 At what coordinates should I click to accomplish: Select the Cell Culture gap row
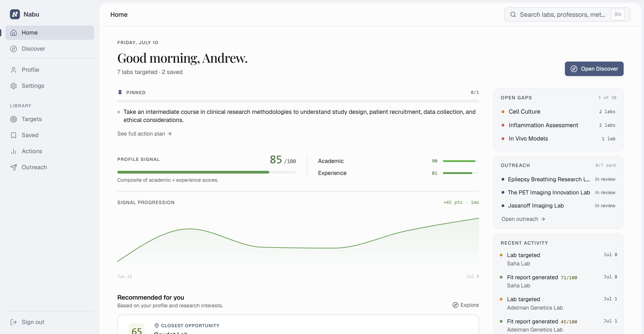pyautogui.click(x=558, y=112)
